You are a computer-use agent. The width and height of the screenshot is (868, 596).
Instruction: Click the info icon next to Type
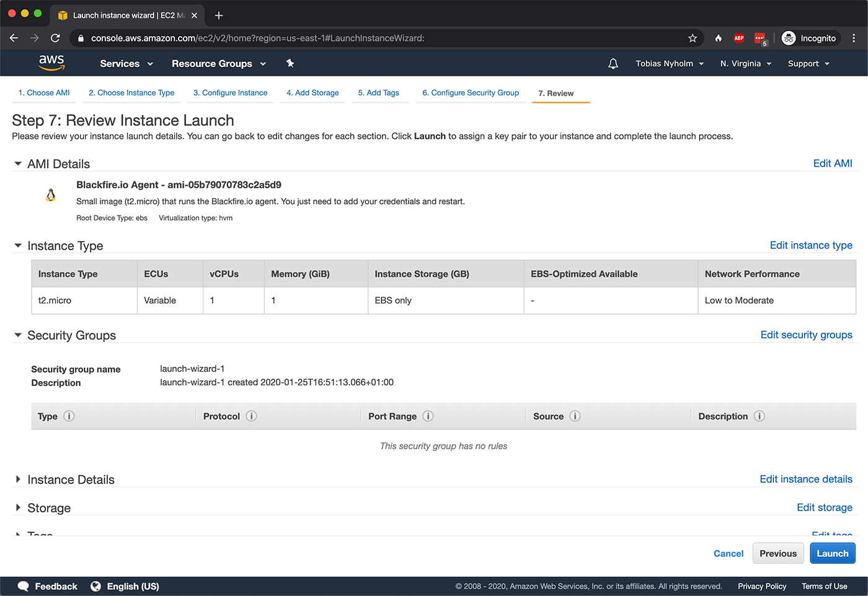click(x=69, y=416)
